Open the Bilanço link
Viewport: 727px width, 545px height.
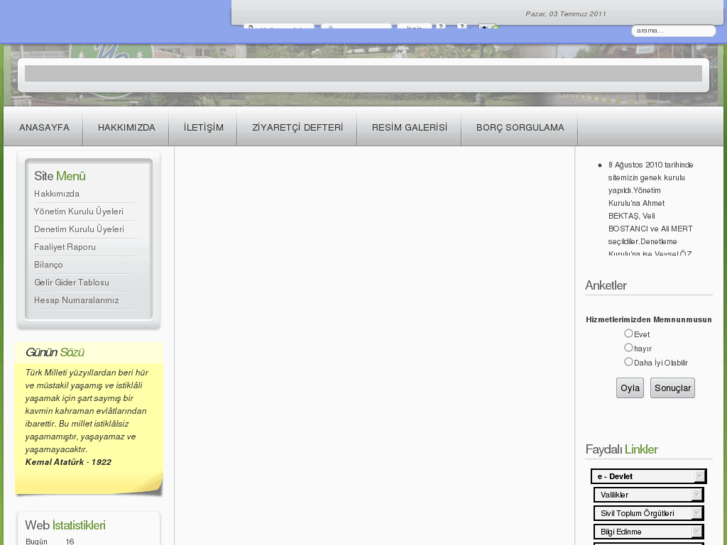(48, 265)
